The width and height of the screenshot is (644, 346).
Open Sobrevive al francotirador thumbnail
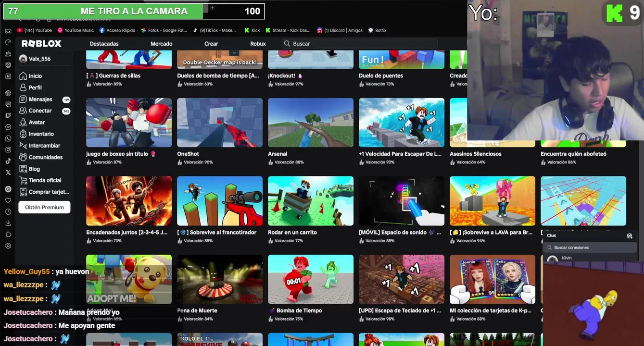220,201
